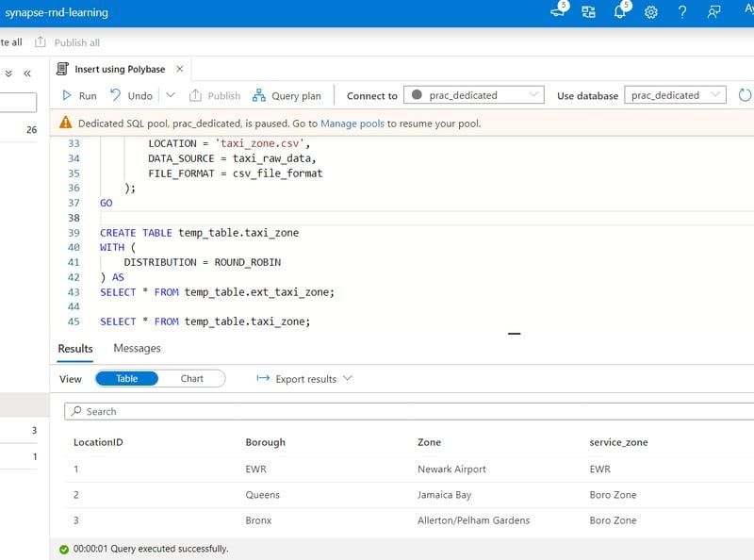754x560 pixels.
Task: Refresh the database list
Action: [744, 95]
